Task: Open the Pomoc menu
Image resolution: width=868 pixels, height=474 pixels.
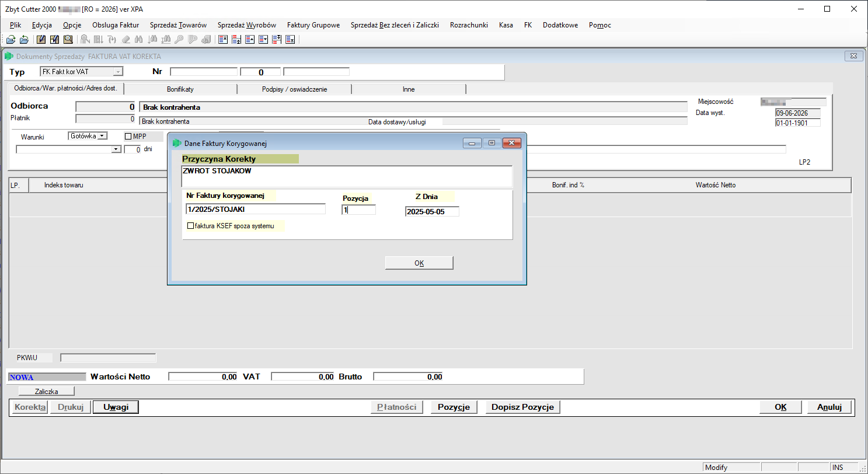Action: [600, 25]
